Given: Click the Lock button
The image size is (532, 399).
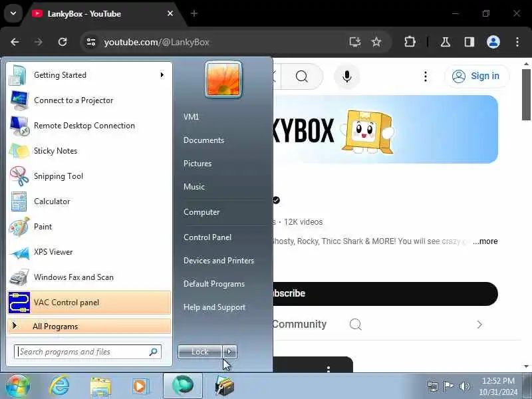Looking at the screenshot, I should (x=200, y=352).
